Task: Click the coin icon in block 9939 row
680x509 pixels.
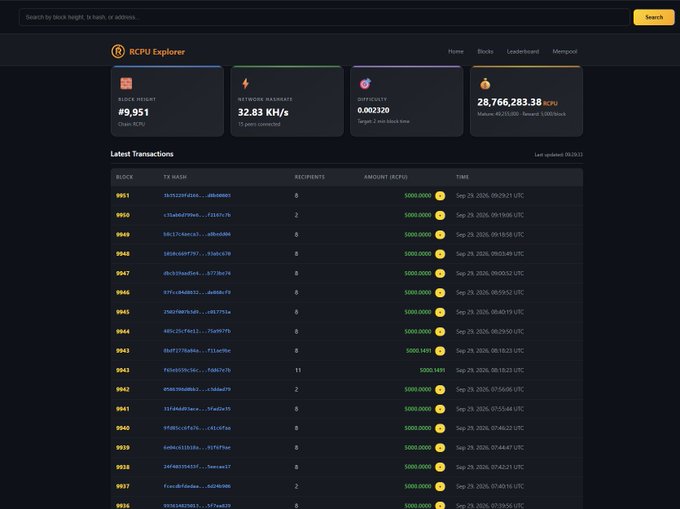Action: [440, 447]
